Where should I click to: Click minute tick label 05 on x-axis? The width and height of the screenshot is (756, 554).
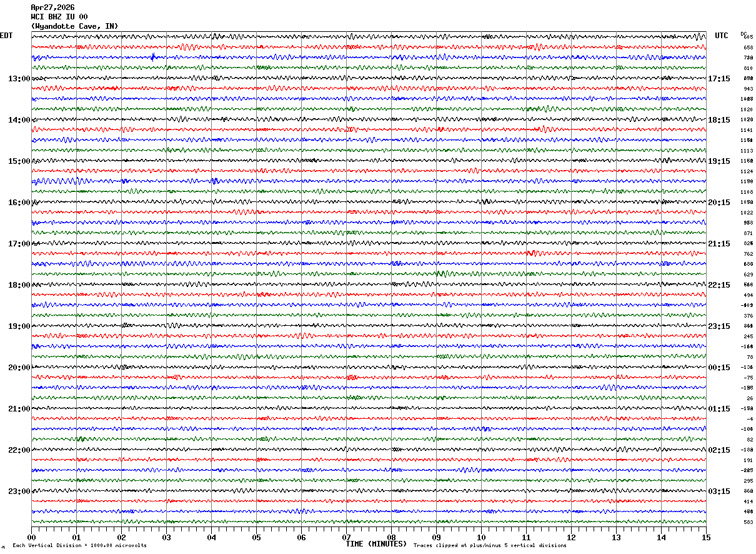(256, 537)
